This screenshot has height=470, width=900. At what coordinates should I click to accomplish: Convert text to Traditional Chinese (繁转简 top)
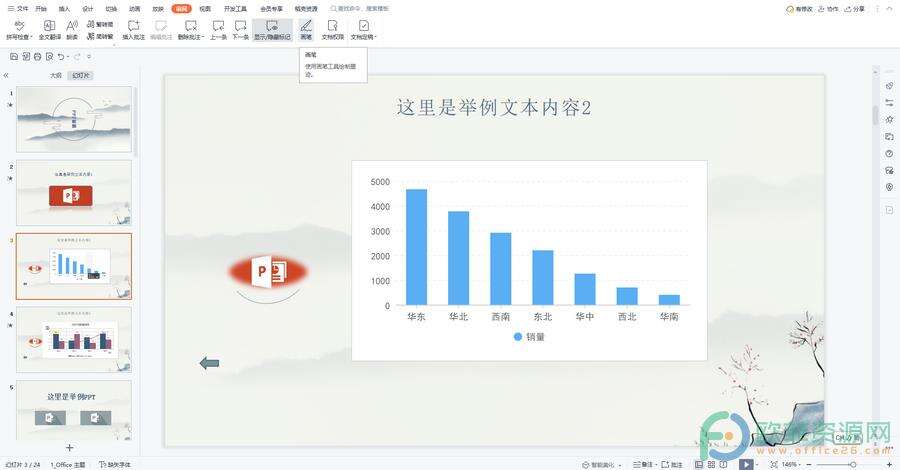click(100, 25)
